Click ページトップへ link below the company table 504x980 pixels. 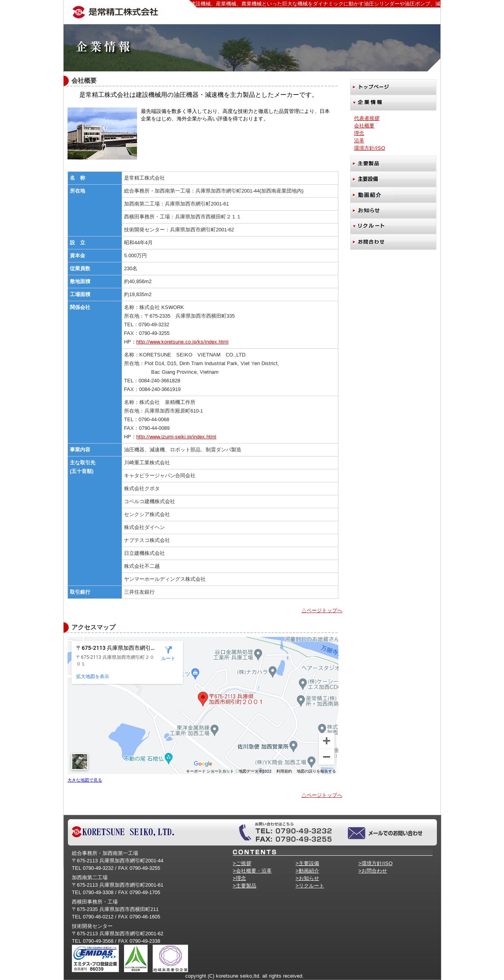coord(322,610)
